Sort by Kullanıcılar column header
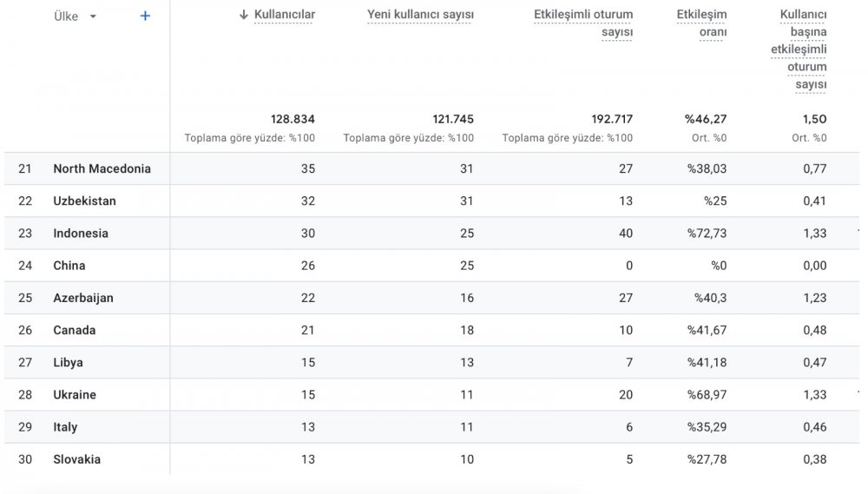 point(285,15)
